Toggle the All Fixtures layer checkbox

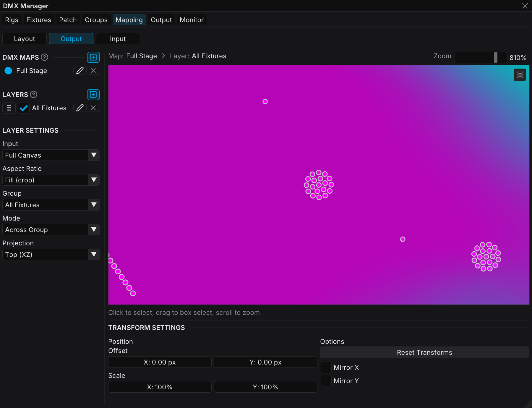pyautogui.click(x=24, y=108)
